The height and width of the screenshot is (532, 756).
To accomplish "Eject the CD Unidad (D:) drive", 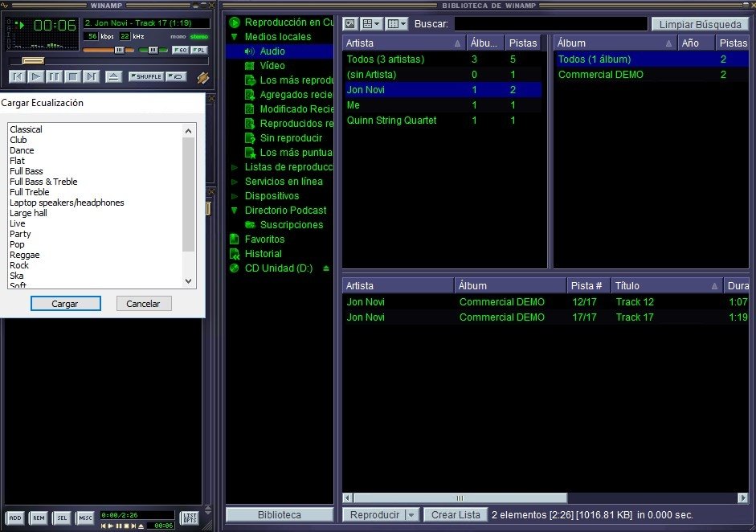I will point(326,268).
